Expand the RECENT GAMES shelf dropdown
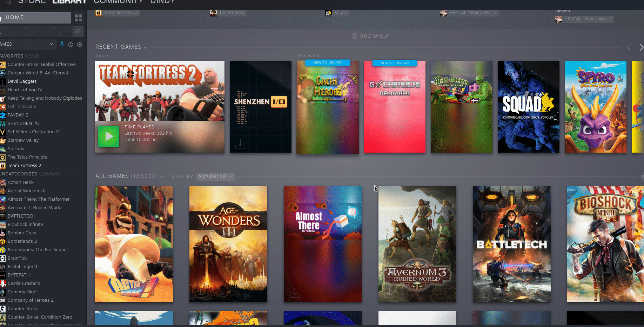The width and height of the screenshot is (644, 327). (x=145, y=47)
